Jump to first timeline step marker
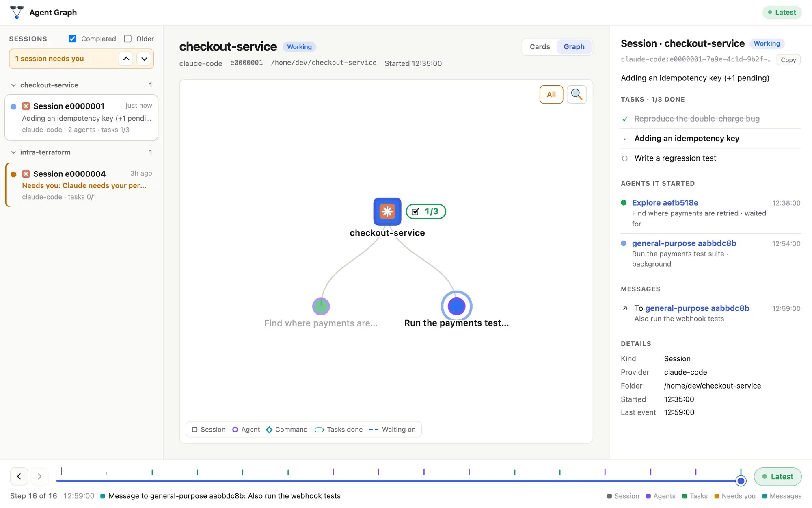This screenshot has height=508, width=812. pos(61,471)
